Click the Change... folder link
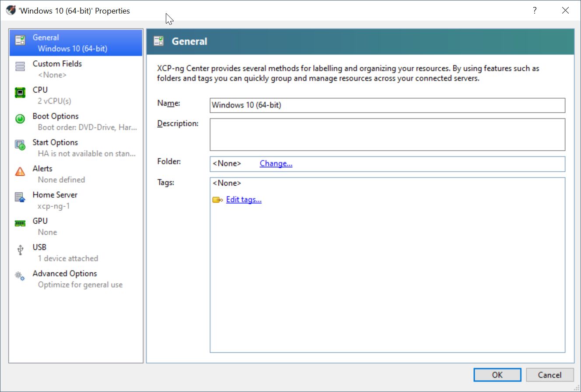This screenshot has height=392, width=581. point(276,163)
